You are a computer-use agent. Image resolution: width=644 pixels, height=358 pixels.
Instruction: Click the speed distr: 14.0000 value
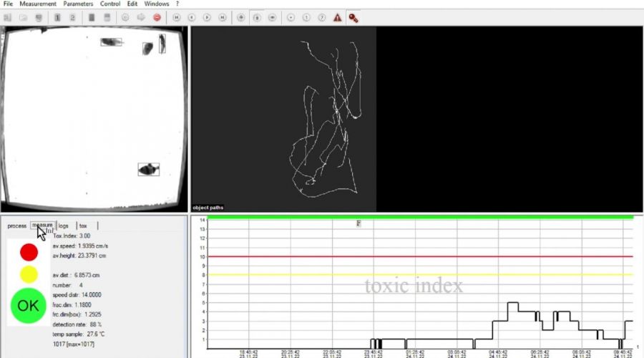(77, 295)
